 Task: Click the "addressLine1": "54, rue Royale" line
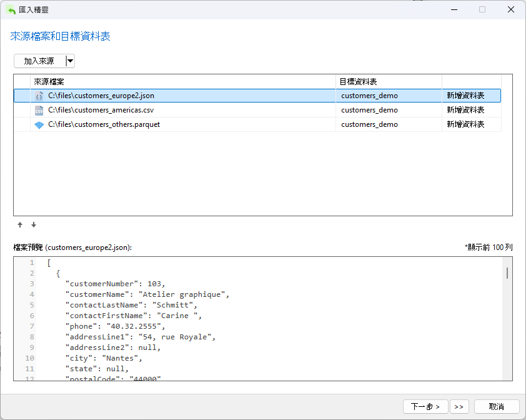coord(140,337)
